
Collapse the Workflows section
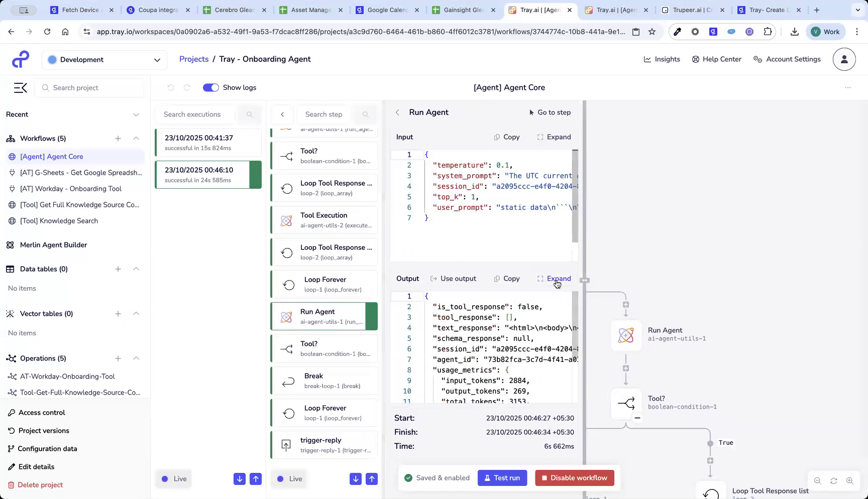tap(136, 139)
